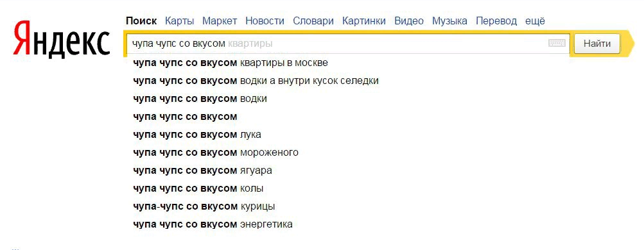The height and width of the screenshot is (250, 644).
Task: Pick suggestion about водки а внутри кусок селедки
Action: [256, 81]
